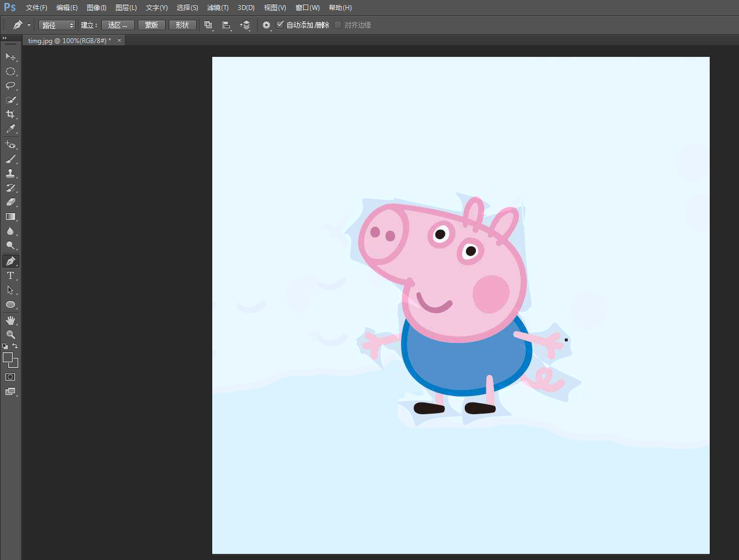Open pen options gear menu
Screen dimensions: 739x560
267,25
